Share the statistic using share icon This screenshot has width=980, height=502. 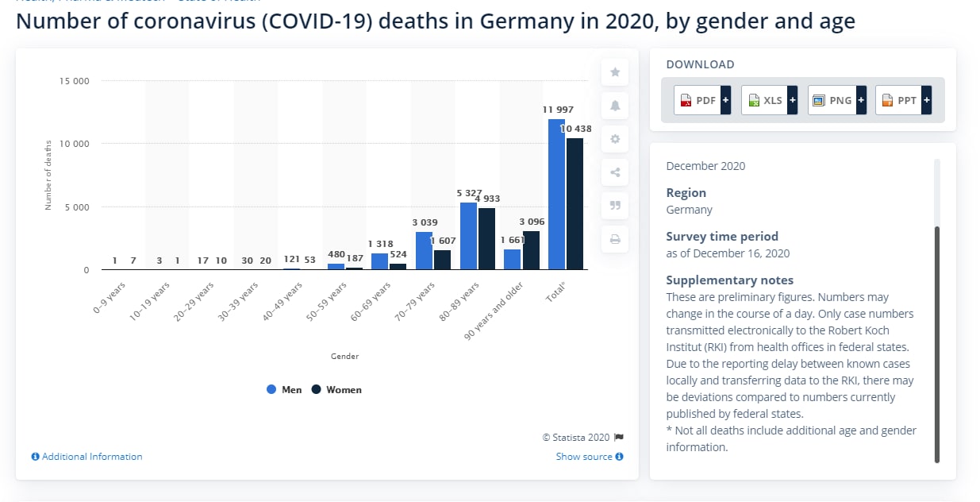615,172
